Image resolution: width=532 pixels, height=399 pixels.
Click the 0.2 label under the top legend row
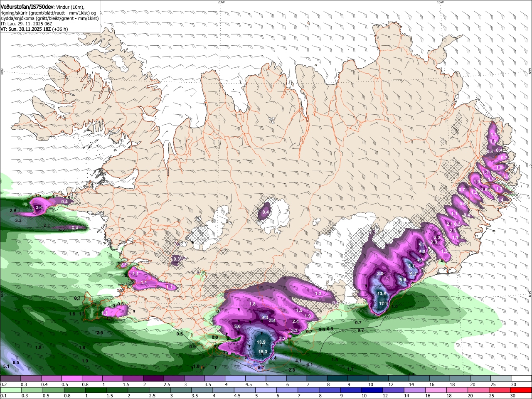[x=4, y=384]
